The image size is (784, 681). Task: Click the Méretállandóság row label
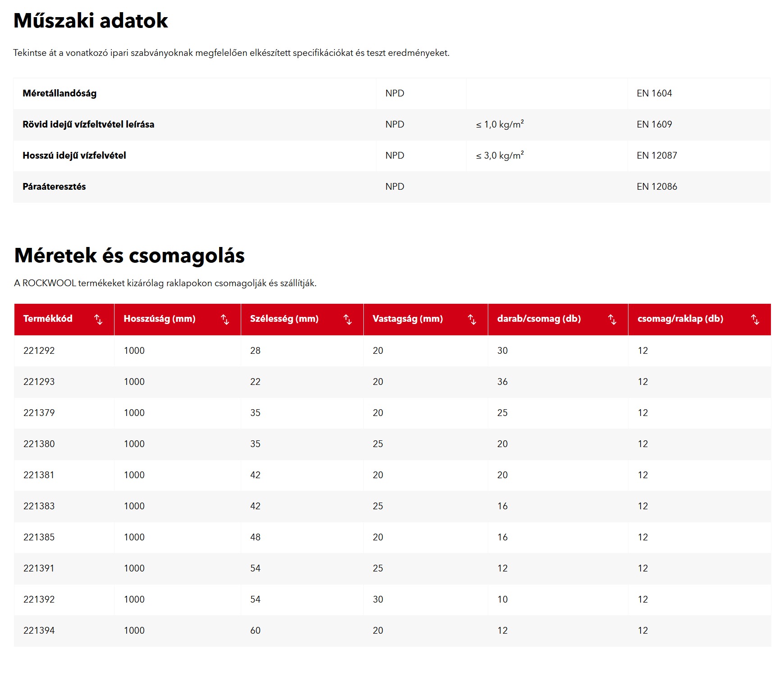pyautogui.click(x=60, y=93)
